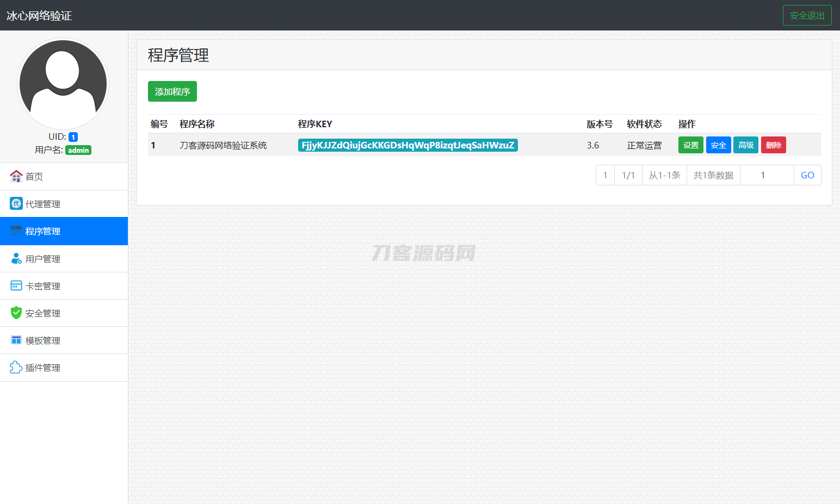The height and width of the screenshot is (504, 840).
Task: Copy the program KEY badge value
Action: [407, 145]
